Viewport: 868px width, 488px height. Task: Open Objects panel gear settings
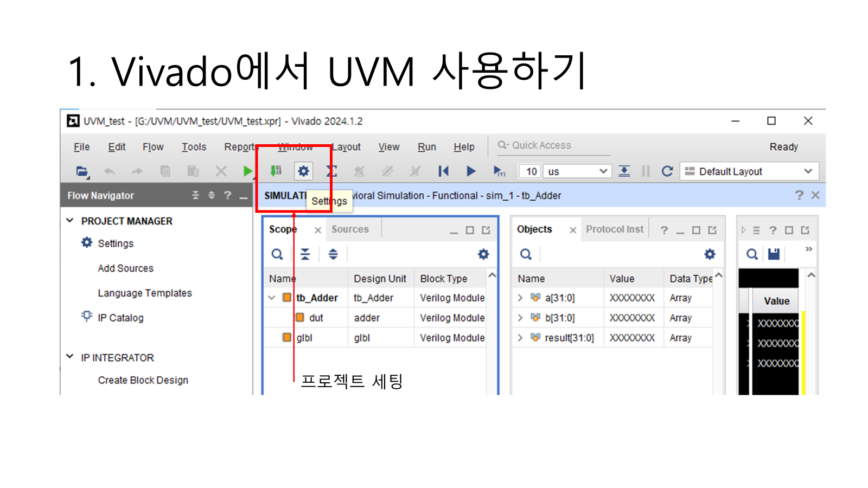coord(710,254)
